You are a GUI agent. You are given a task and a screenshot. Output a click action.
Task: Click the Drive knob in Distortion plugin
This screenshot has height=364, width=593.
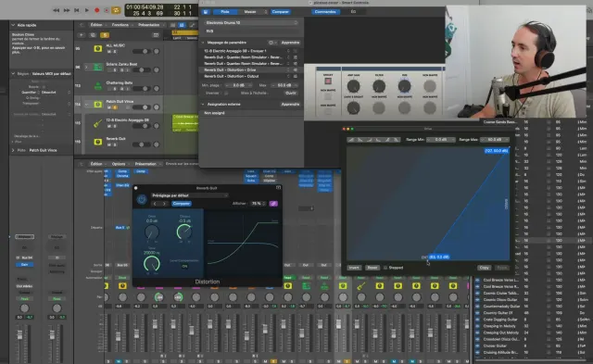tap(152, 232)
